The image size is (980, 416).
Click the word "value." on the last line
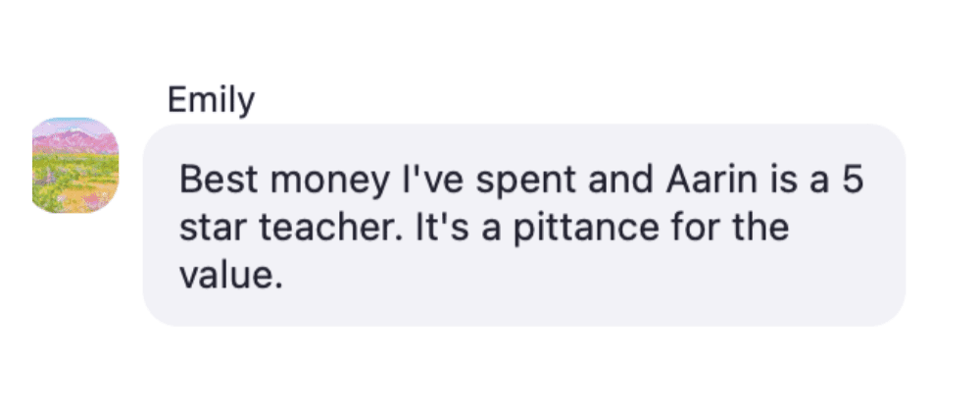230,277
